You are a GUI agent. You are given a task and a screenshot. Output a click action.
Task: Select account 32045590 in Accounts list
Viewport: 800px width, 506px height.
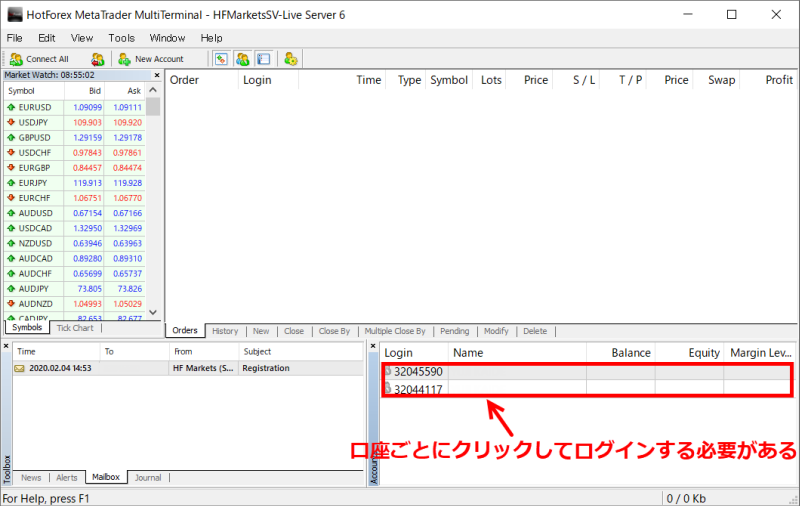(x=418, y=372)
